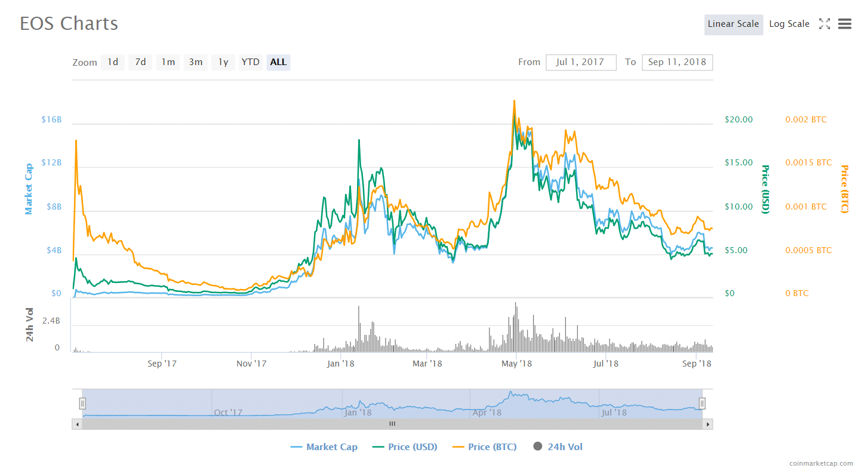Toggle fullscreen chart view icon
The height and width of the screenshot is (474, 868).
(x=824, y=24)
